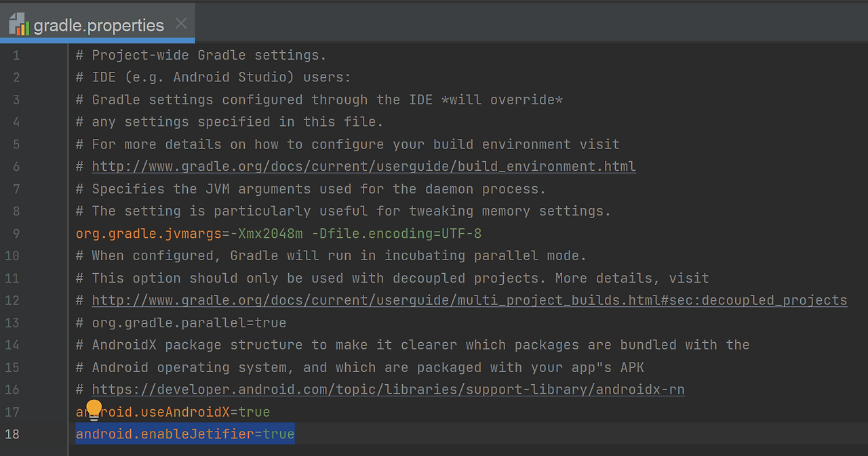Open the multi_project_builds.html decoupled projects link

pyautogui.click(x=469, y=300)
